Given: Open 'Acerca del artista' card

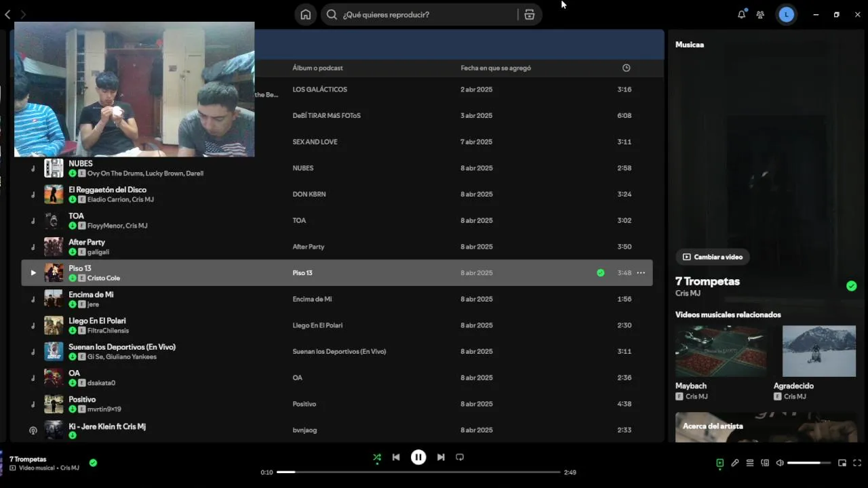Looking at the screenshot, I should click(767, 427).
